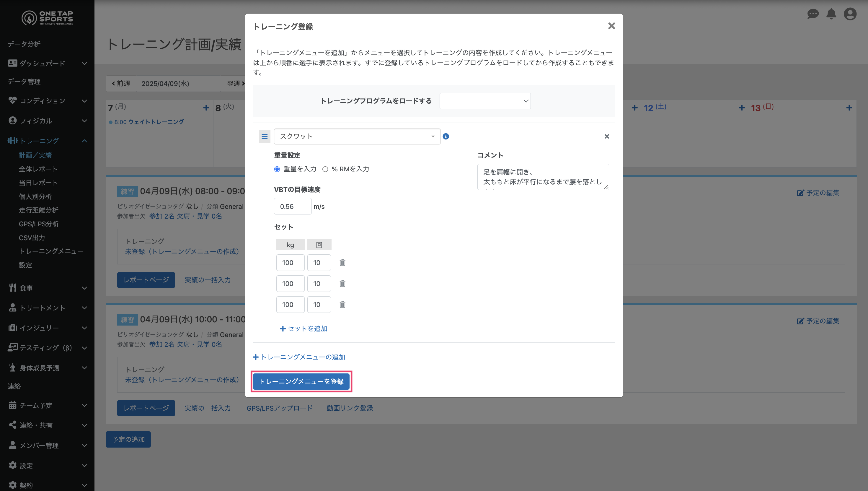Click the チーム予定 calendar icon
This screenshot has height=491, width=868.
click(12, 405)
